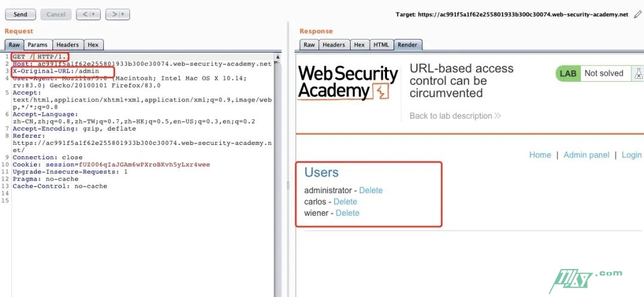Switch to the Request Params tab

point(38,45)
